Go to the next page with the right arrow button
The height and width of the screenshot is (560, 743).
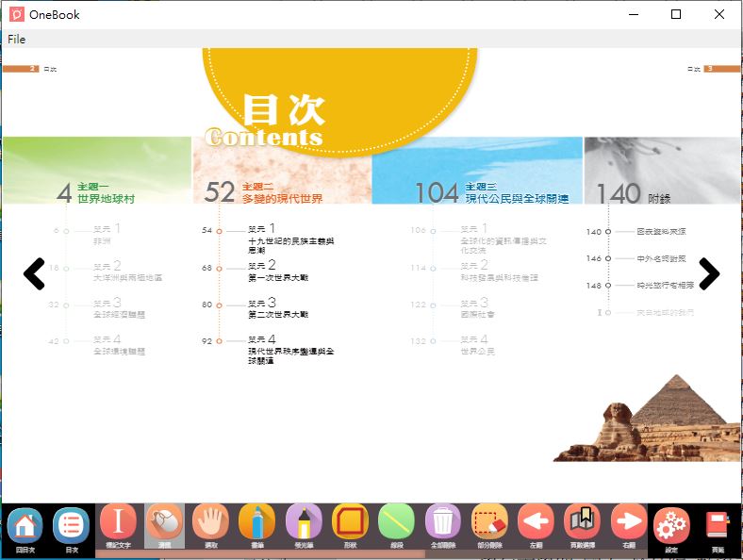point(628,523)
